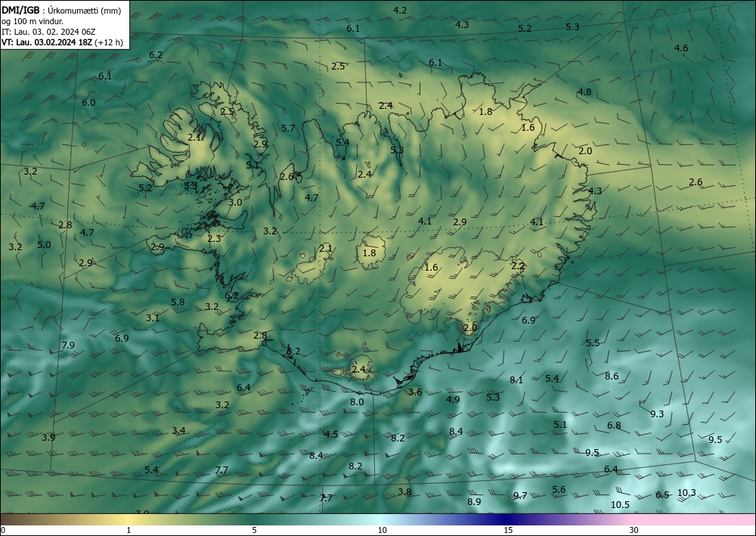Click the 4.9 value label
756x536 pixels.
tap(453, 399)
